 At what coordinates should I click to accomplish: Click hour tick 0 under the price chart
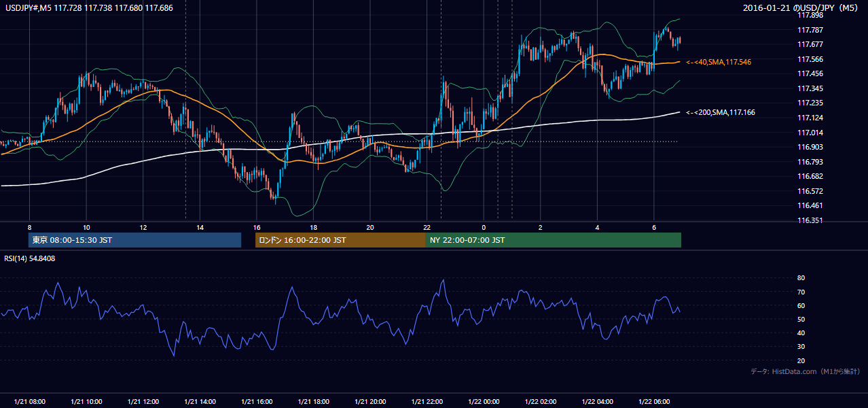(483, 227)
